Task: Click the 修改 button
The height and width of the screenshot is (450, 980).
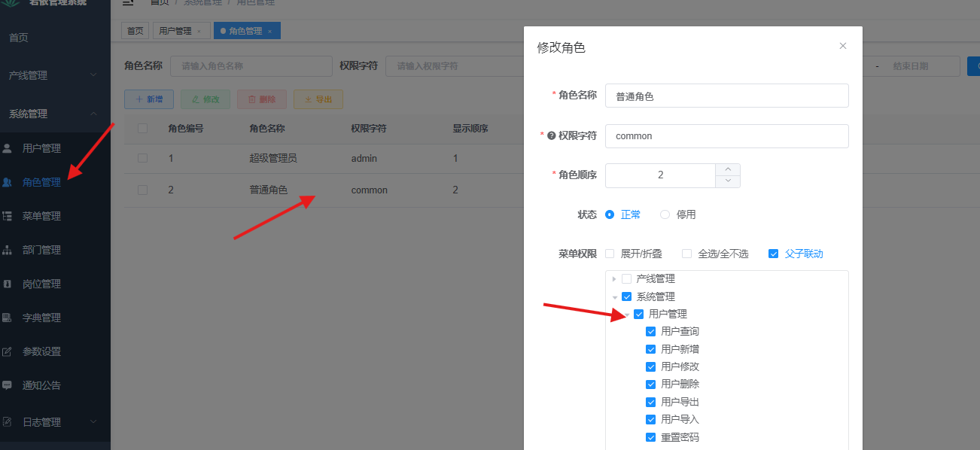Action: pyautogui.click(x=205, y=99)
